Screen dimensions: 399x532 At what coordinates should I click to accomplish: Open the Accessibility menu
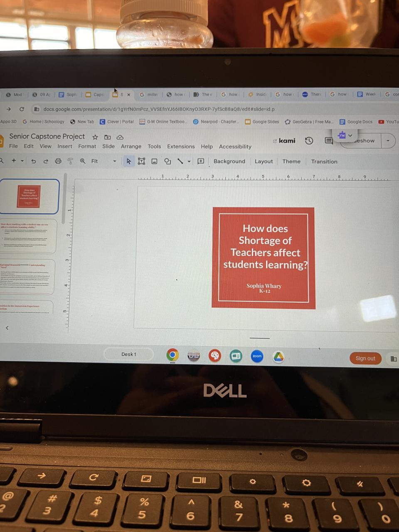pos(235,146)
